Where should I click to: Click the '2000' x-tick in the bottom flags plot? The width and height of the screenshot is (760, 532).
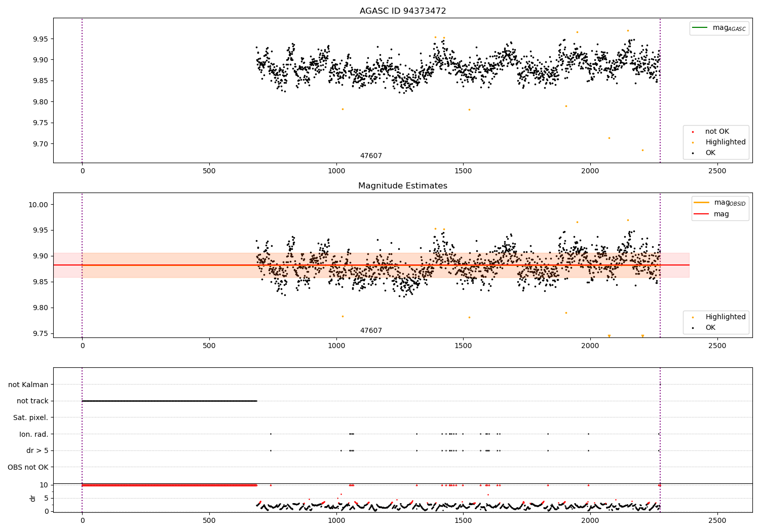pos(590,520)
